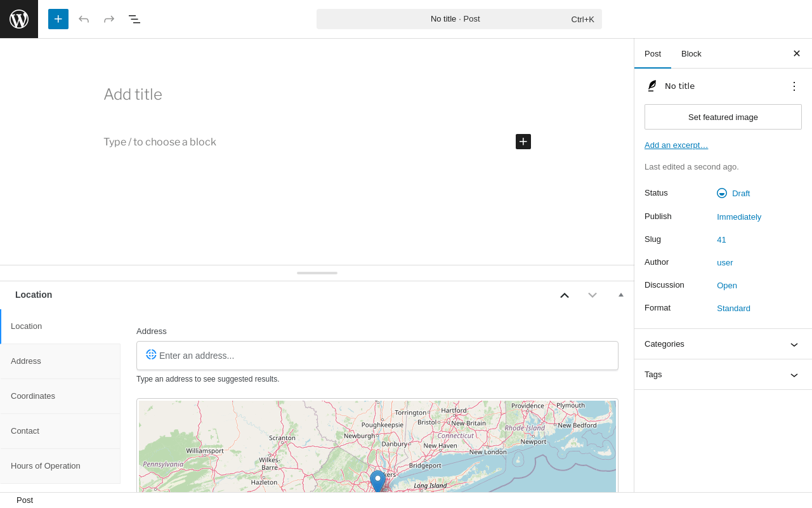Click the locate-me icon in address field

coord(151,354)
